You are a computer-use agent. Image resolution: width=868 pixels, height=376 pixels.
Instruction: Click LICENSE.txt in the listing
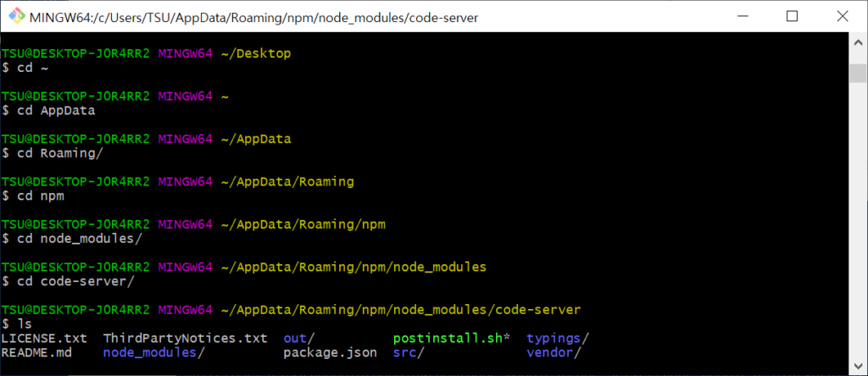point(44,338)
